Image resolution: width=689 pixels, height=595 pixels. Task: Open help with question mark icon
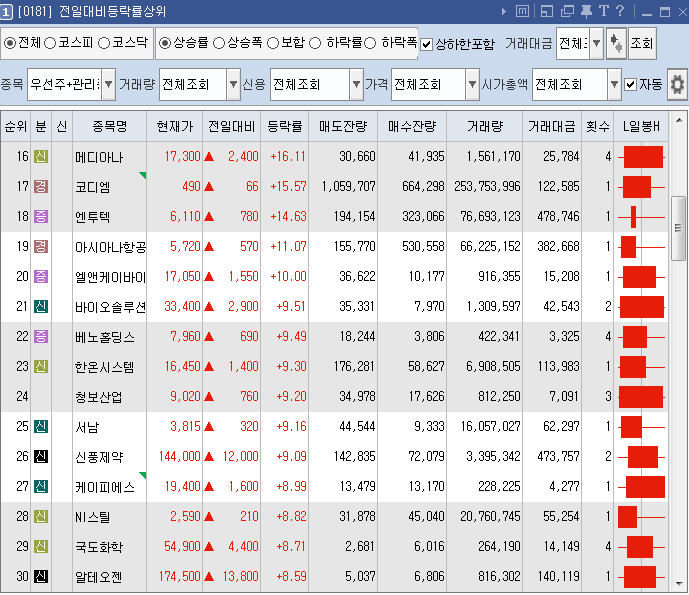pyautogui.click(x=620, y=12)
